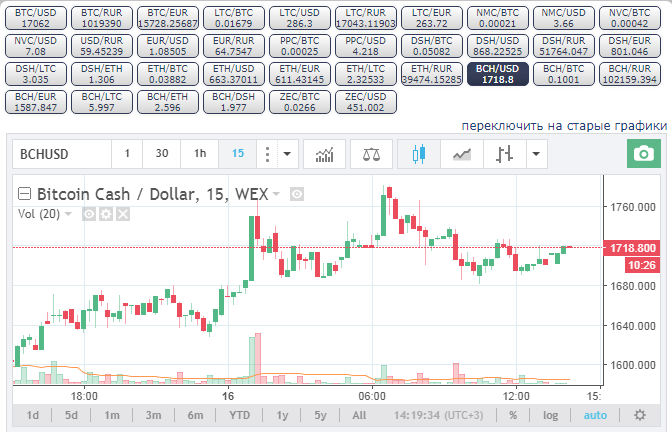Set the date range to 1d
This screenshot has width=672, height=432.
[33, 415]
